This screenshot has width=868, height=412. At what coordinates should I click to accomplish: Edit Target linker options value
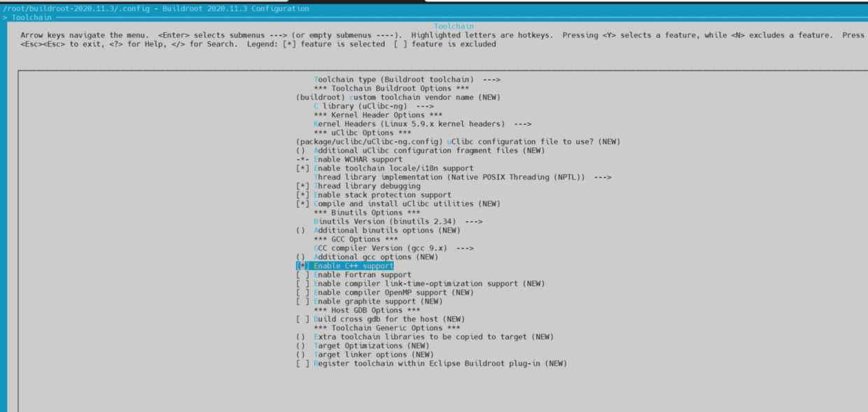pos(365,355)
